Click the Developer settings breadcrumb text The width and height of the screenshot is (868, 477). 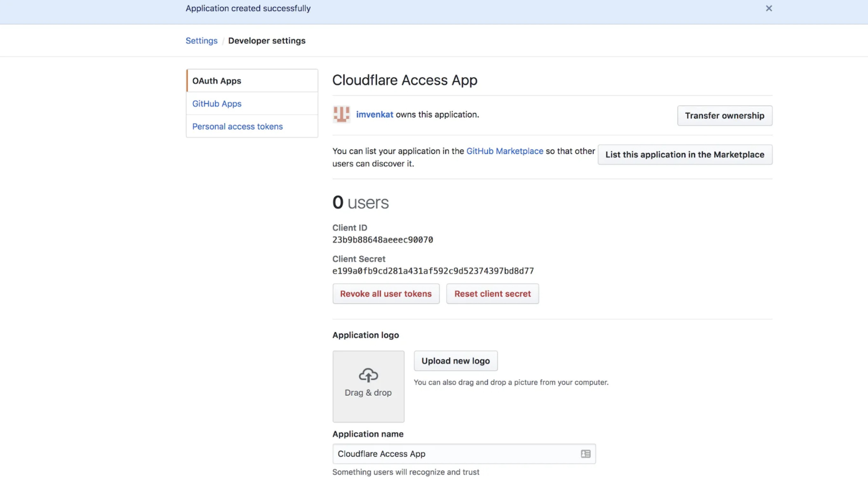(267, 41)
